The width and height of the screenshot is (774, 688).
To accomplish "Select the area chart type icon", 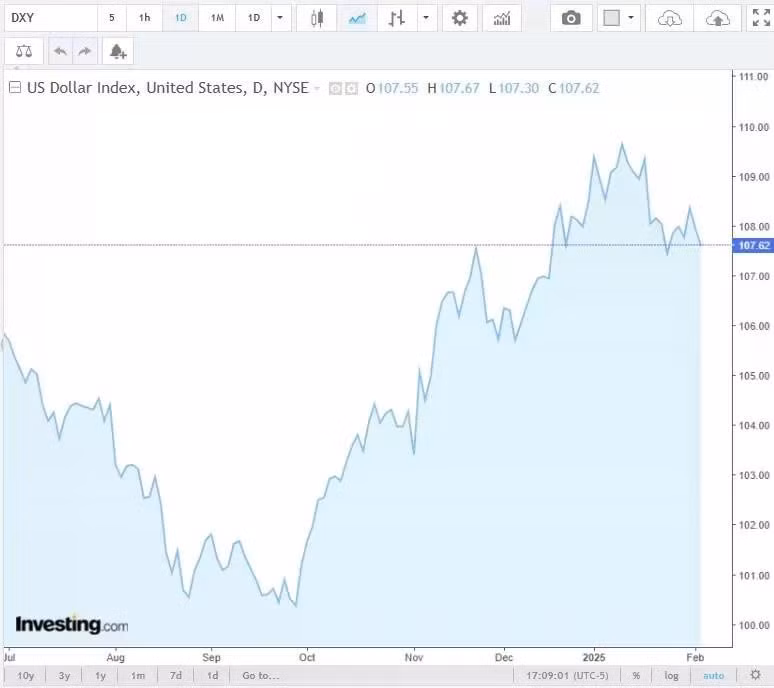I will 357,18.
